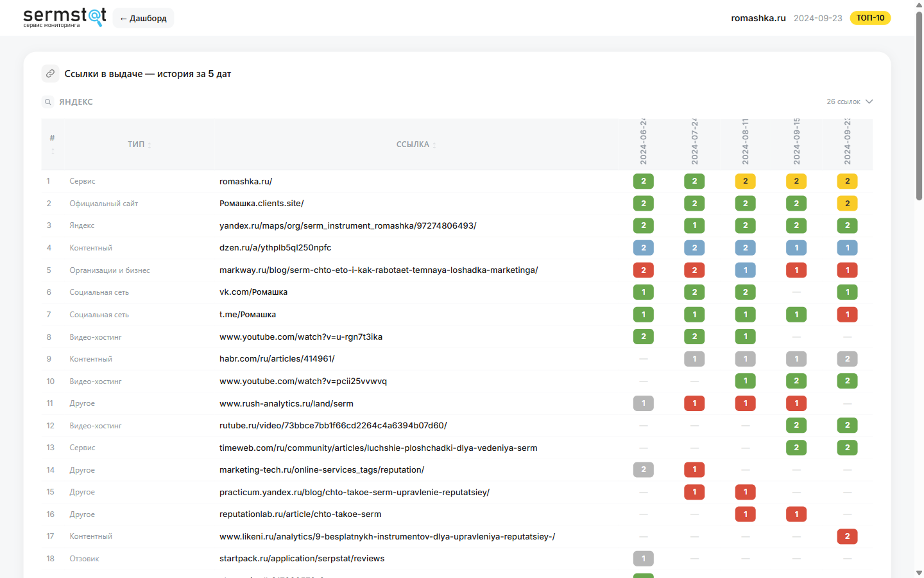Image resolution: width=924 pixels, height=578 pixels.
Task: Click the scrollbar down arrow
Action: click(919, 572)
